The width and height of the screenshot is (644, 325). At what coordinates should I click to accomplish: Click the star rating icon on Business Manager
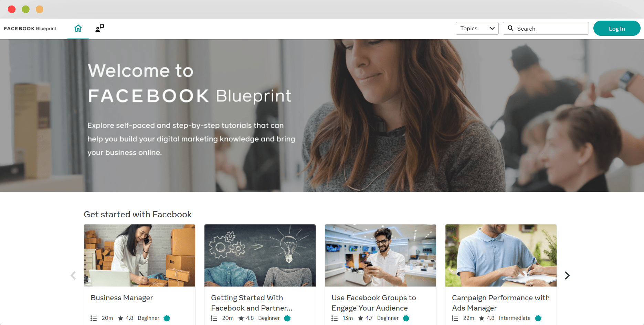point(121,318)
